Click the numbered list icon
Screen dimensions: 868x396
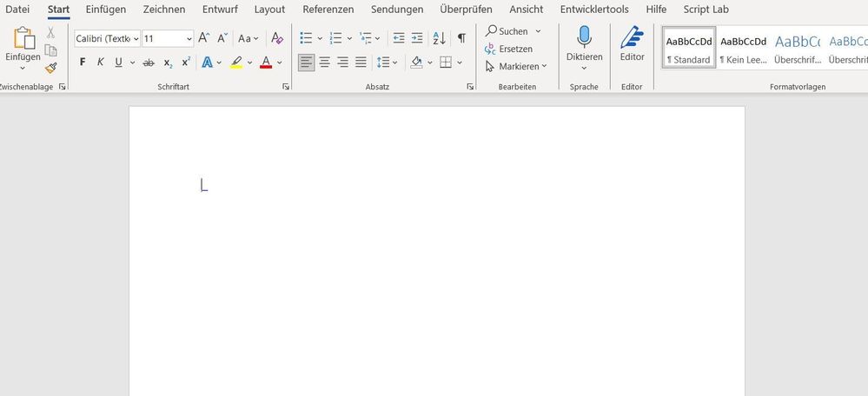336,38
